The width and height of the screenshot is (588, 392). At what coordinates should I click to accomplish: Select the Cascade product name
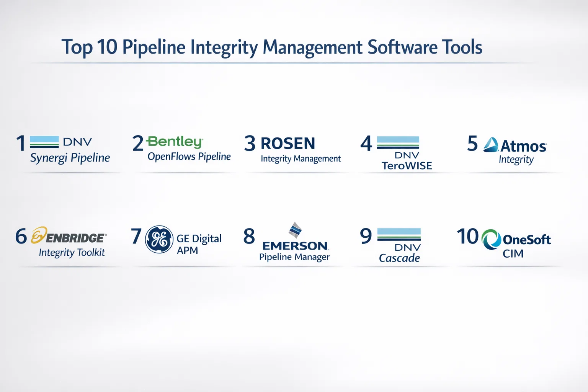point(399,258)
